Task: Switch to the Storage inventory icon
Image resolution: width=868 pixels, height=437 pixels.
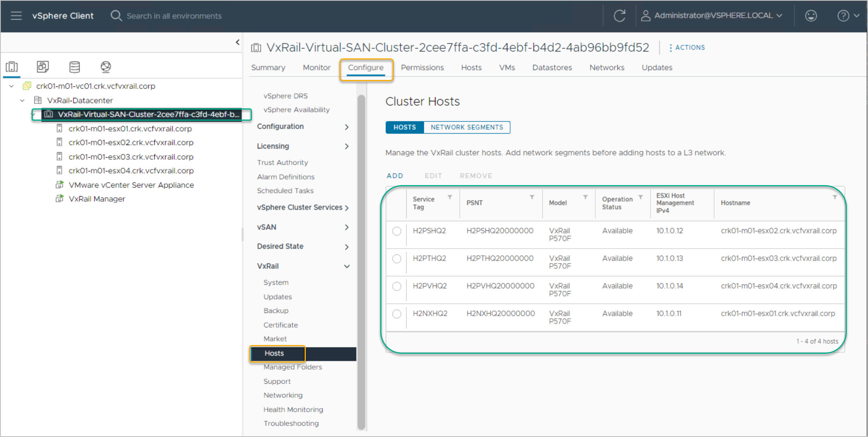Action: pos(74,67)
